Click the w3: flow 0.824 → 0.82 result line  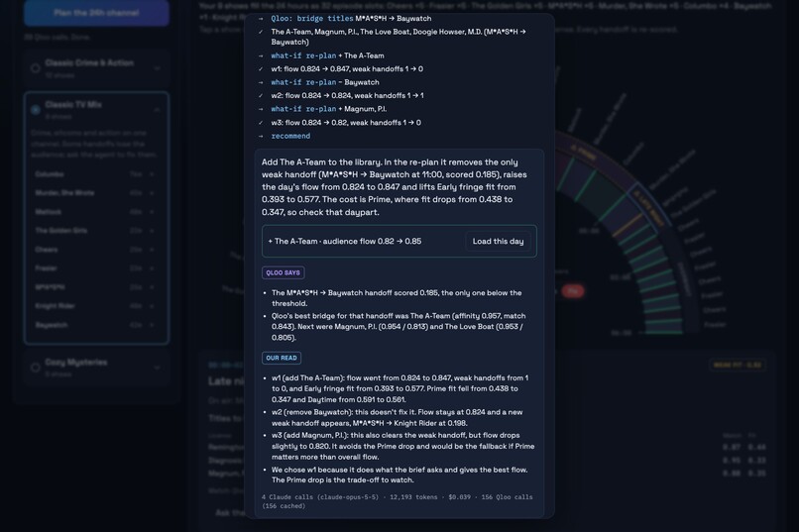[346, 122]
